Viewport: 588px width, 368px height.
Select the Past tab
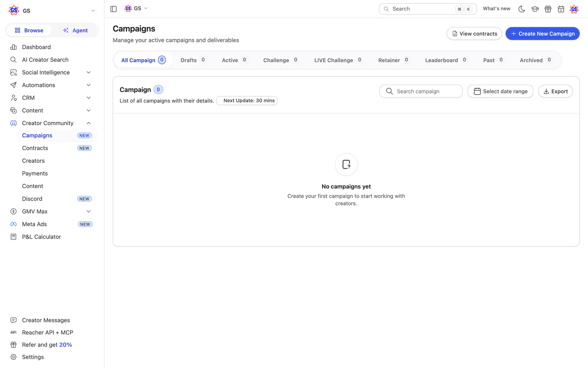pos(493,60)
